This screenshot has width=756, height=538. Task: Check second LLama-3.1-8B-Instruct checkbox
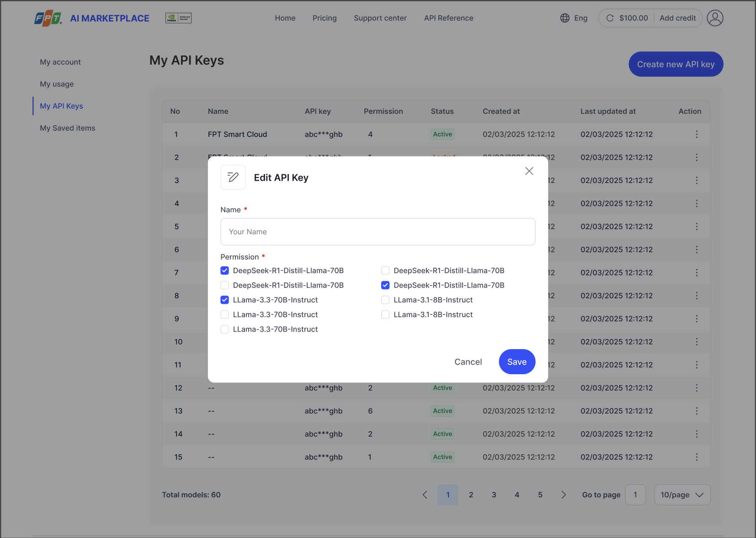(x=385, y=315)
